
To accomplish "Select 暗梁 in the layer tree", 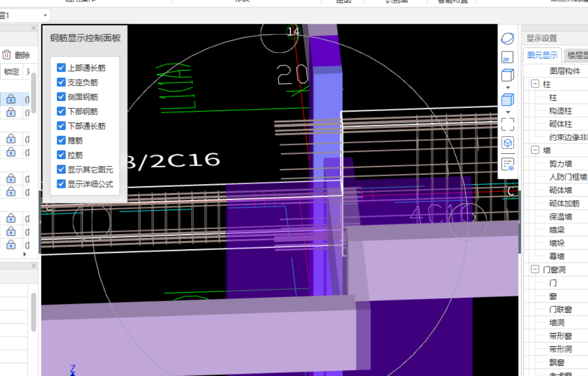I will point(557,230).
